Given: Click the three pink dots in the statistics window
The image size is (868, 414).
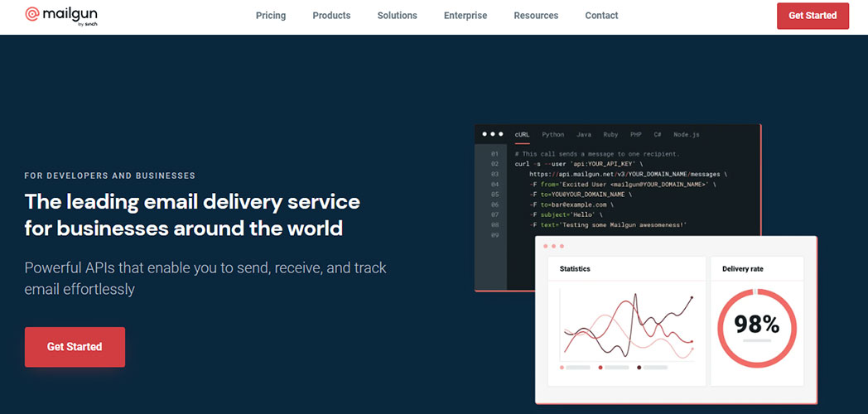Looking at the screenshot, I should pos(553,246).
